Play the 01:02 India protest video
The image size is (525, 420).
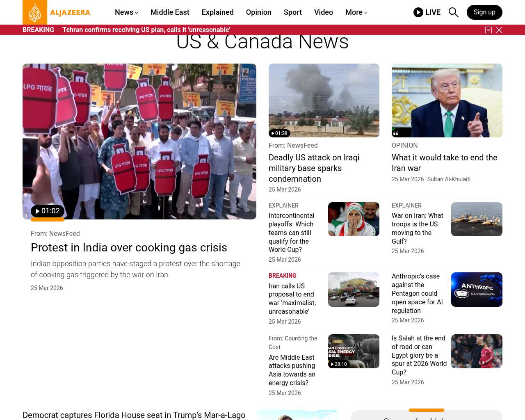(48, 211)
